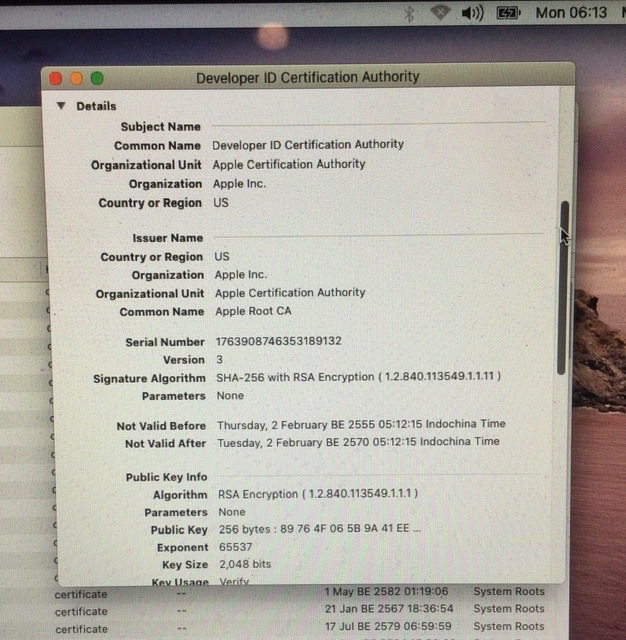Viewport: 626px width, 640px height.
Task: Select Subject Organization value 'Apple Inc.'
Action: (x=239, y=184)
